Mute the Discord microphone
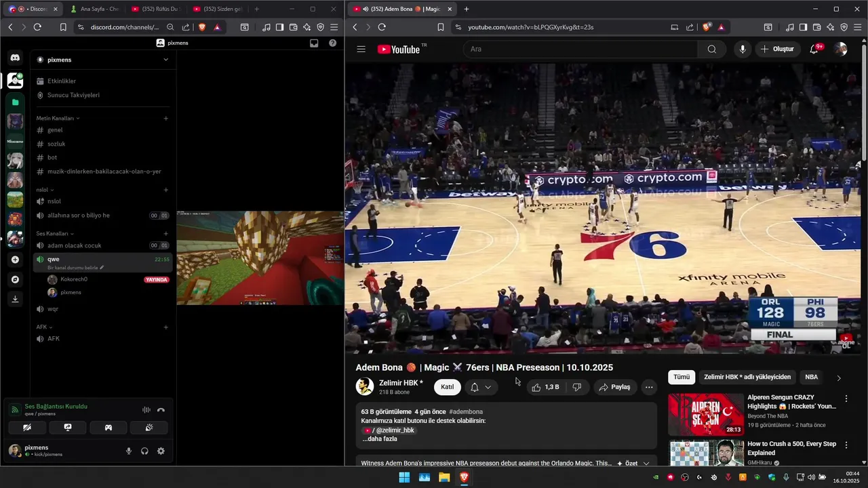This screenshot has height=488, width=868. [x=128, y=451]
